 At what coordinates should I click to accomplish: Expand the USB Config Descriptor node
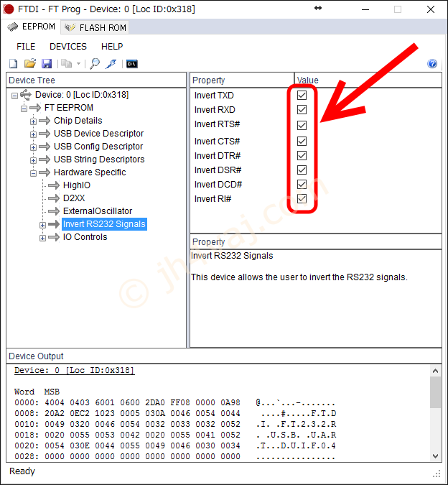point(33,147)
